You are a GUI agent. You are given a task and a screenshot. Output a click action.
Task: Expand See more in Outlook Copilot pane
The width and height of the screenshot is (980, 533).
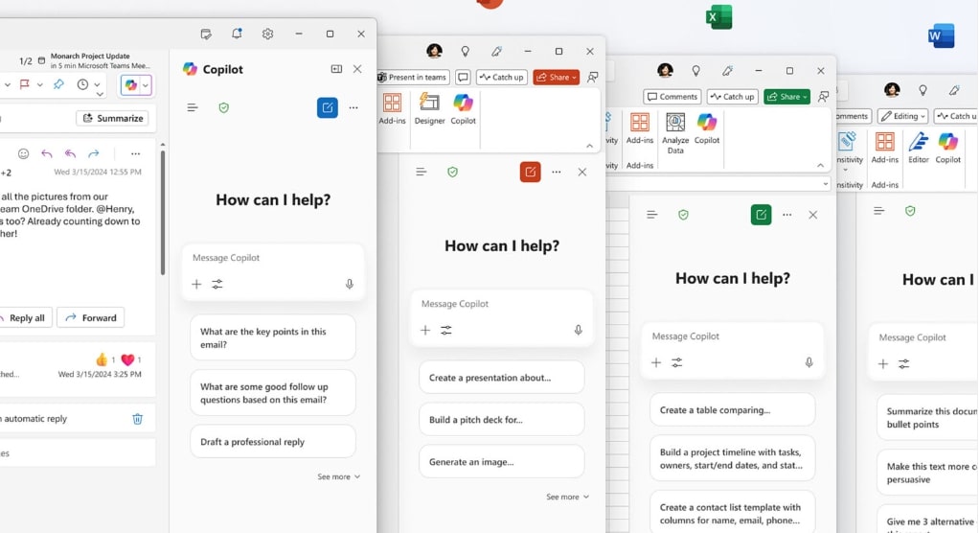[338, 476]
